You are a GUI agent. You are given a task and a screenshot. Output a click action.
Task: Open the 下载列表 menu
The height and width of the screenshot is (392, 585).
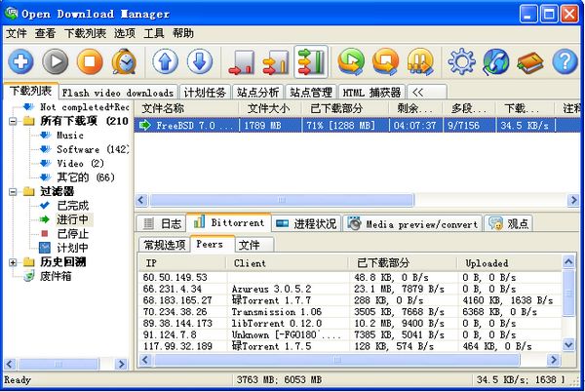(x=85, y=33)
